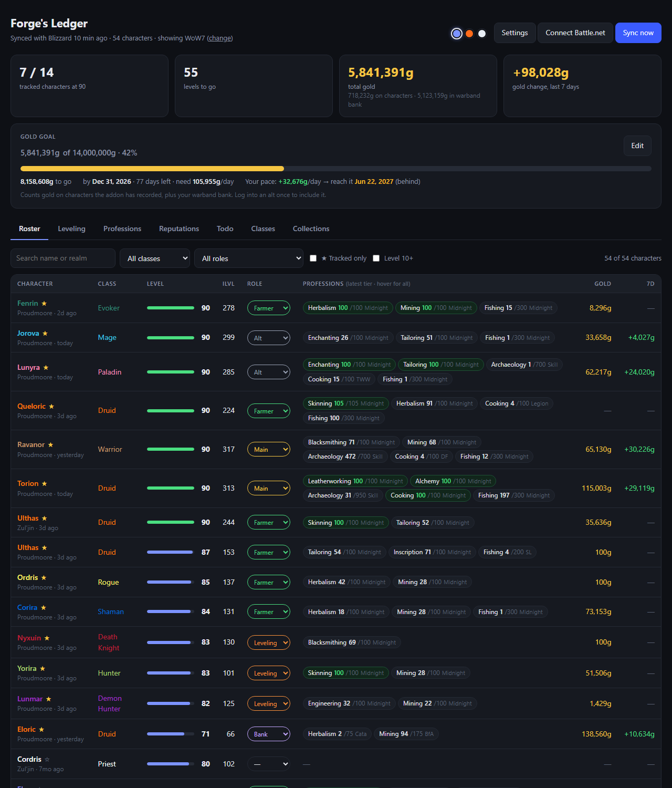The height and width of the screenshot is (788, 672).
Task: Change Nyxuin's Leveling role dropdown
Action: (x=269, y=642)
